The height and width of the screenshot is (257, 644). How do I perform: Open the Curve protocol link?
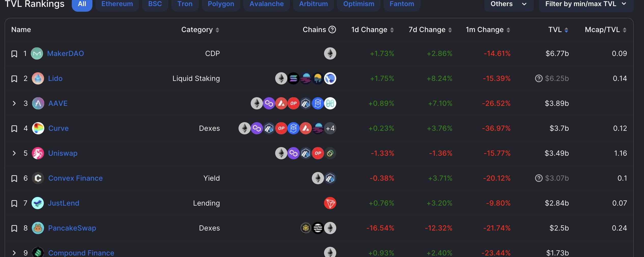pos(59,128)
